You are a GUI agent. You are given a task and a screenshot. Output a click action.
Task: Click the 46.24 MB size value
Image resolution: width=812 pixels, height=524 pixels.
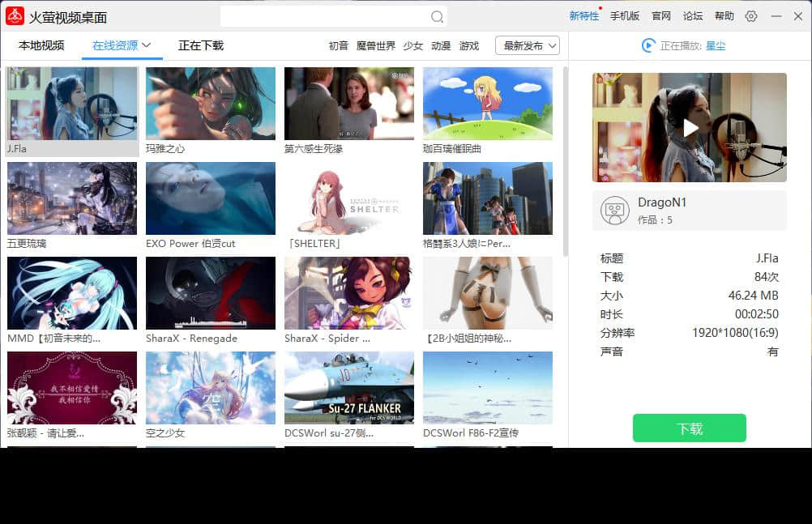click(753, 295)
